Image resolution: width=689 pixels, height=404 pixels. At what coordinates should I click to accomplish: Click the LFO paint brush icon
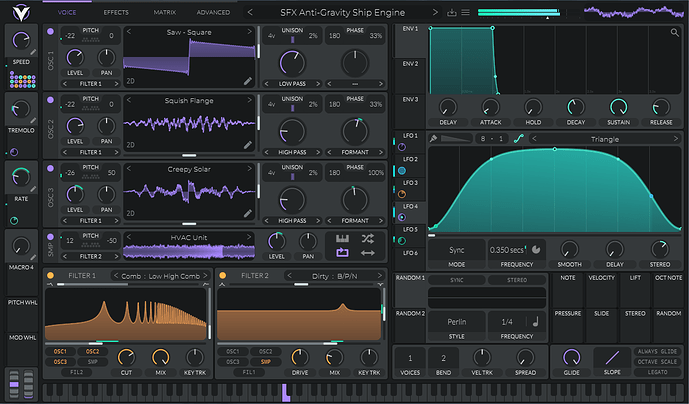[x=435, y=139]
